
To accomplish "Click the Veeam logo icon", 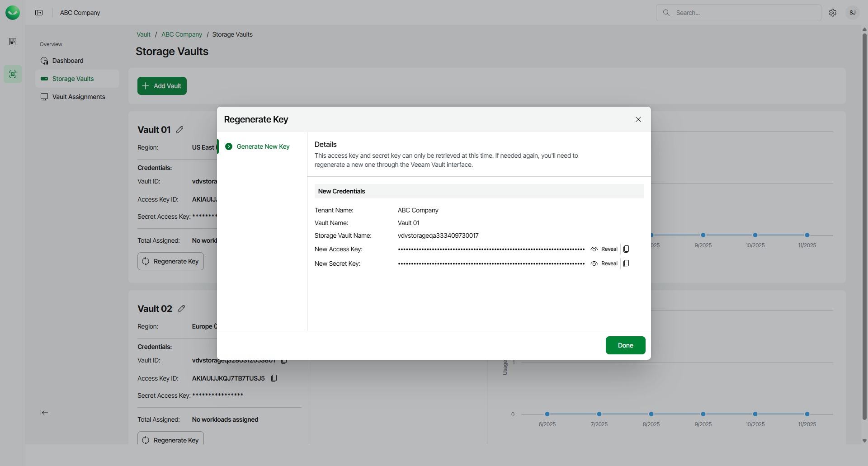I will 13,13.
